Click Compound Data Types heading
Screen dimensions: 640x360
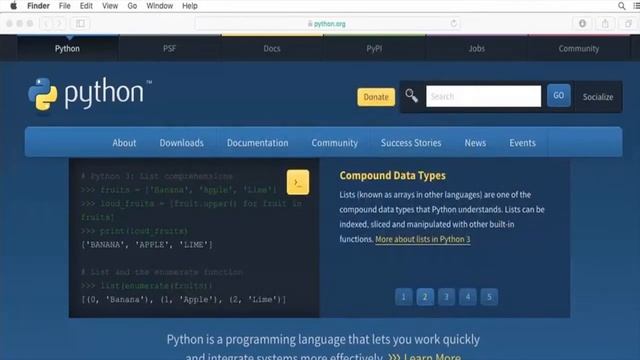coord(393,176)
